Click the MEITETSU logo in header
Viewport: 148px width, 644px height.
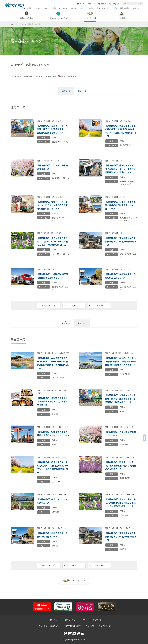pyautogui.click(x=14, y=5)
